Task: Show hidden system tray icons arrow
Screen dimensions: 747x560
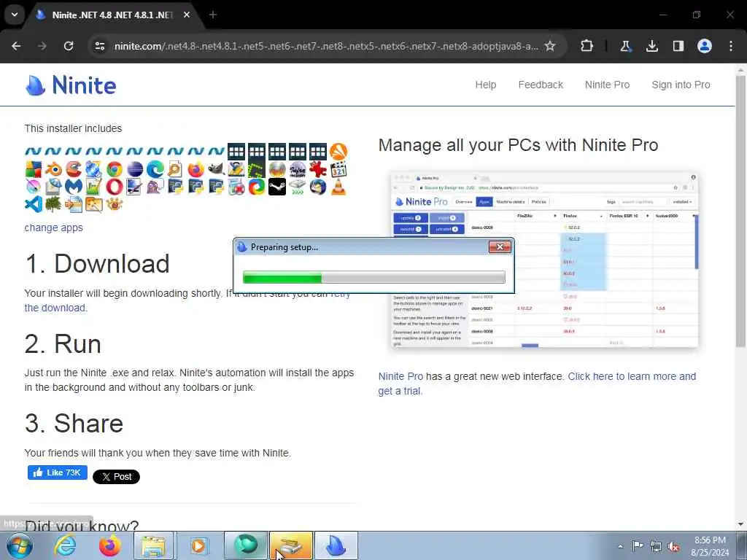Action: pos(620,547)
